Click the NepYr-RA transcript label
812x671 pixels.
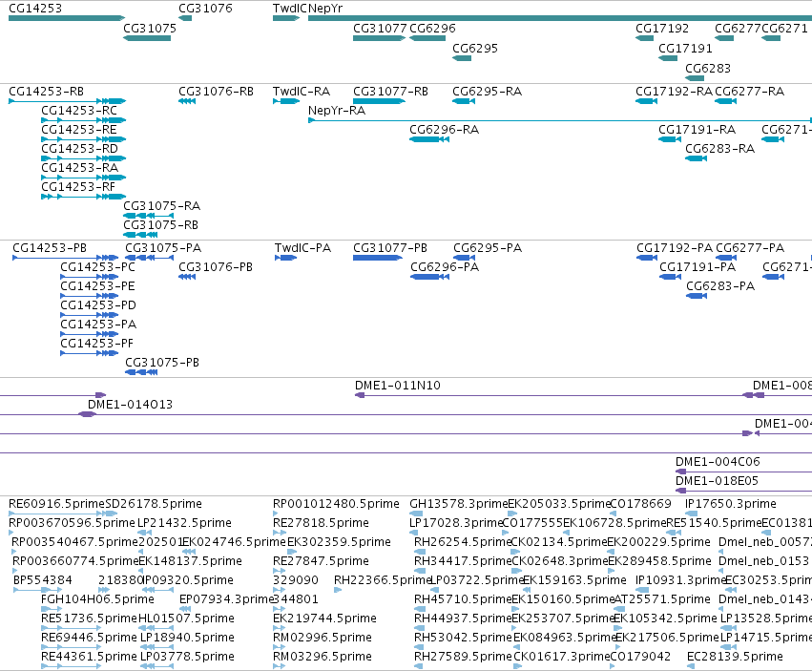pyautogui.click(x=337, y=111)
